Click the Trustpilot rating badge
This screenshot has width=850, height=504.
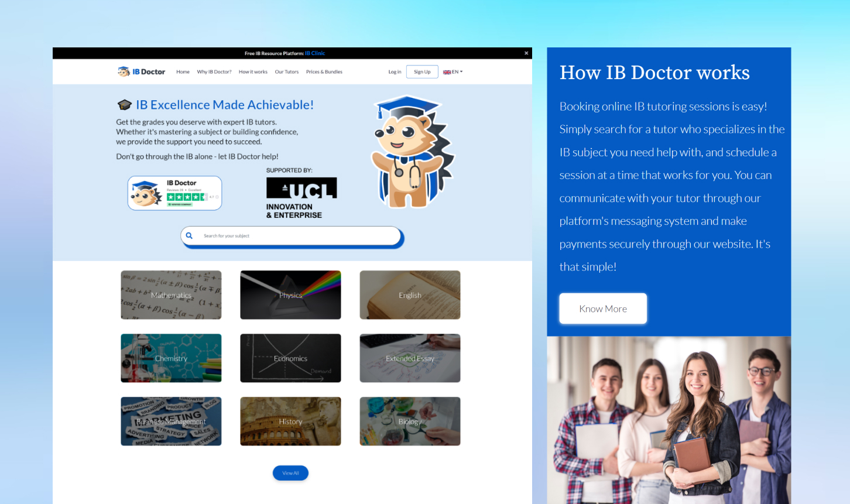(x=174, y=193)
